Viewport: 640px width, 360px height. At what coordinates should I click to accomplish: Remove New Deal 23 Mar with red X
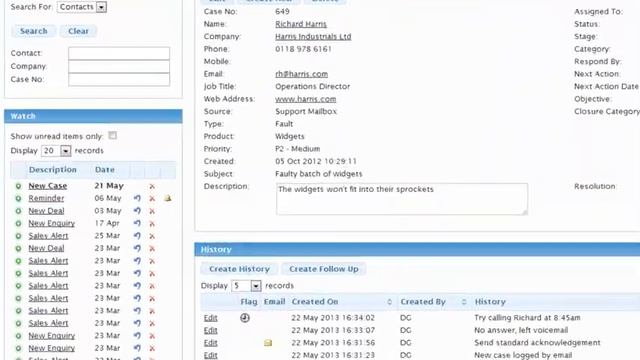tap(152, 249)
